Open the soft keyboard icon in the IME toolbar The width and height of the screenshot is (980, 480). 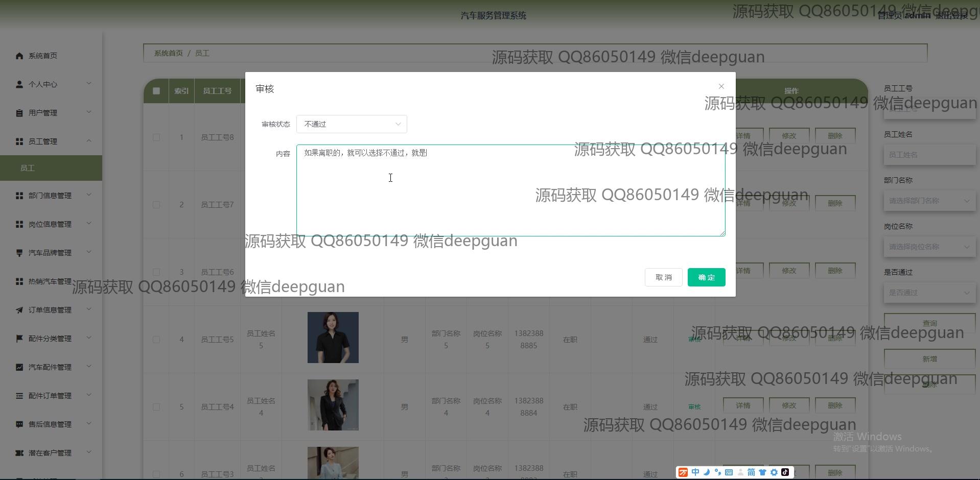tap(729, 472)
